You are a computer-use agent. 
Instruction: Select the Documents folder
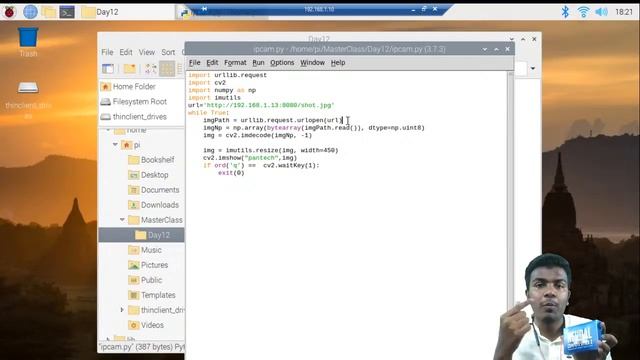(154, 190)
